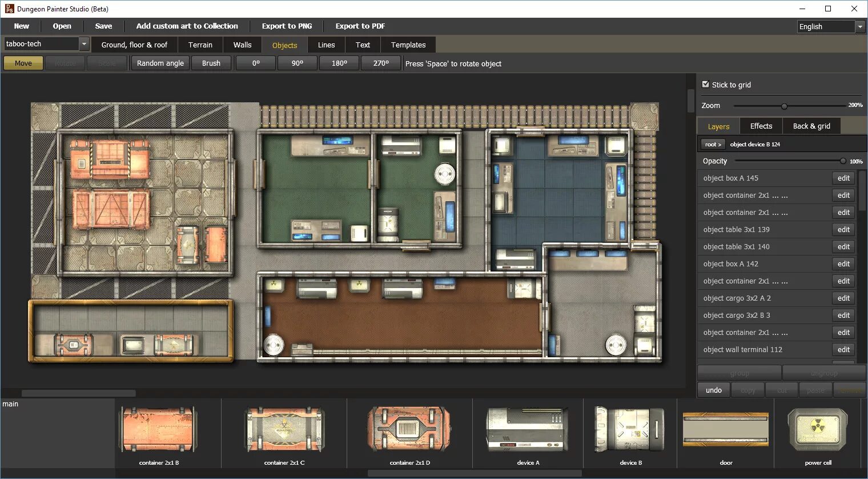Click the Dungeon Painter Studio title bar icon
Image resolution: width=868 pixels, height=479 pixels.
8,9
